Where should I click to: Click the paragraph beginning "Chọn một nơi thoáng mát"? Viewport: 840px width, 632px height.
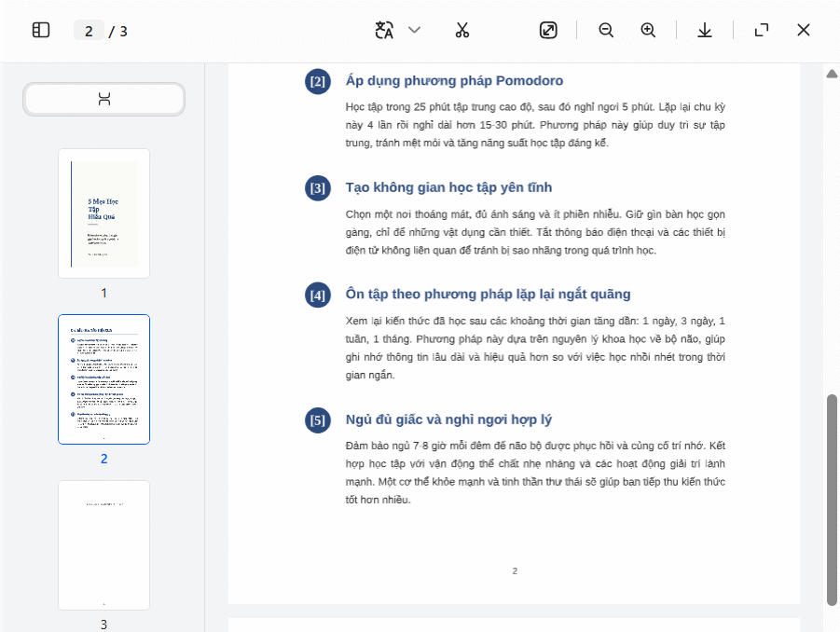535,232
